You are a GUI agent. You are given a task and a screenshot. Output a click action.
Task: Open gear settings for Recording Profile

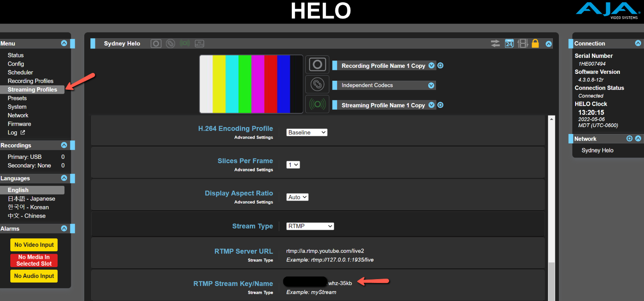coord(441,66)
